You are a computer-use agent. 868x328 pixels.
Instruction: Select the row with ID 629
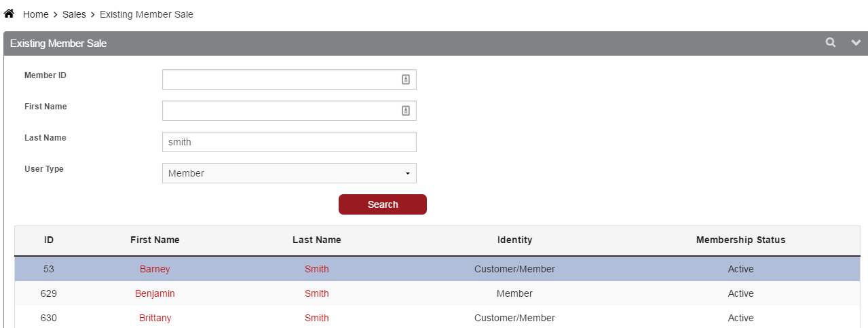[x=49, y=293]
